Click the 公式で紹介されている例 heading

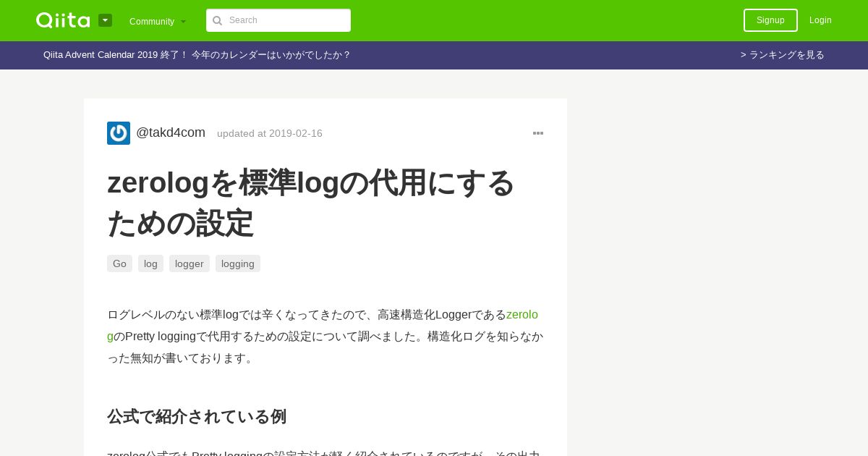pyautogui.click(x=197, y=416)
